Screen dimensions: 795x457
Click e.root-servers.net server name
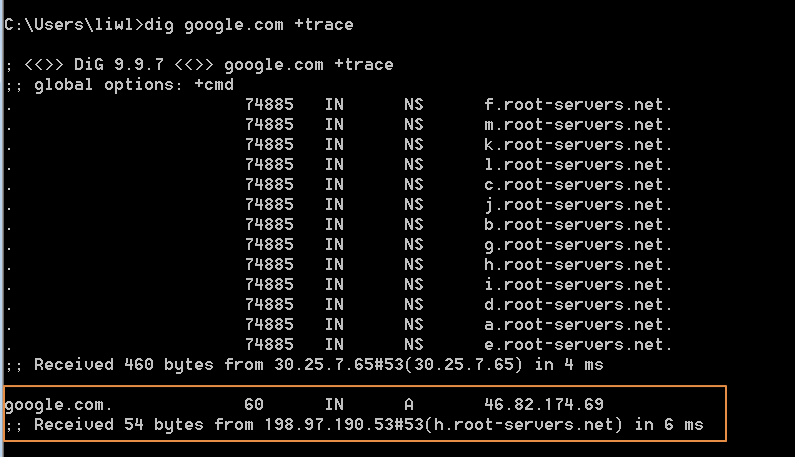pos(578,344)
